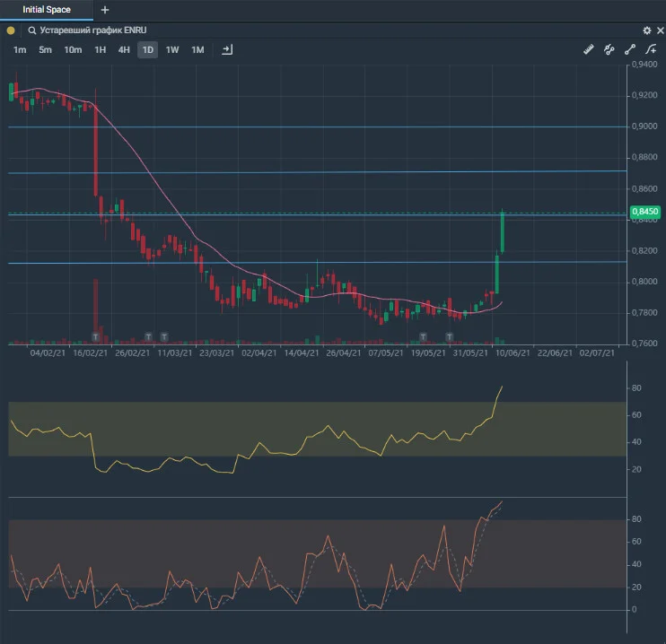Close the ENRU chart widget
Screen dimensions: 666x644
pos(661,30)
